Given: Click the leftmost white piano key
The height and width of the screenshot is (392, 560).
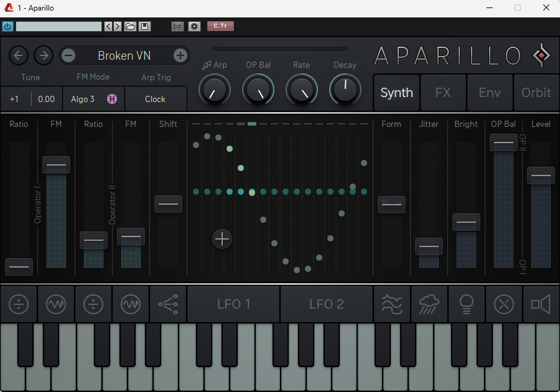Looking at the screenshot, I should click(x=13, y=378).
